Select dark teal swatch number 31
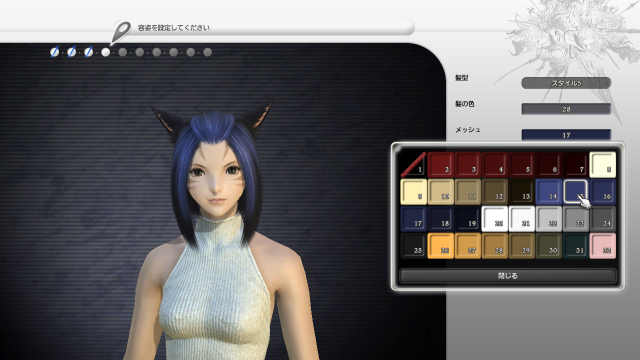The height and width of the screenshot is (360, 640). 576,246
